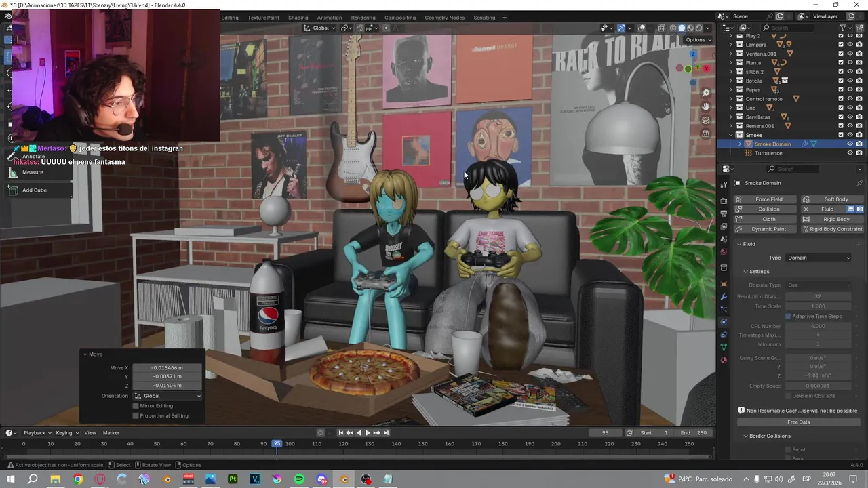The width and height of the screenshot is (868, 488).
Task: Hide Turbulence in viewport with eye icon
Action: (x=850, y=153)
